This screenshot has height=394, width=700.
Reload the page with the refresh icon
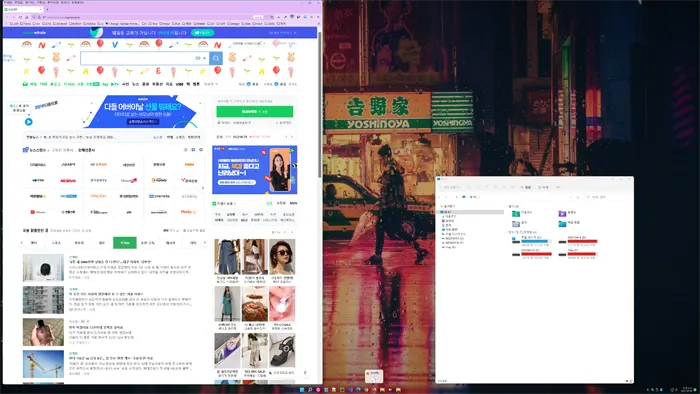(x=21, y=17)
